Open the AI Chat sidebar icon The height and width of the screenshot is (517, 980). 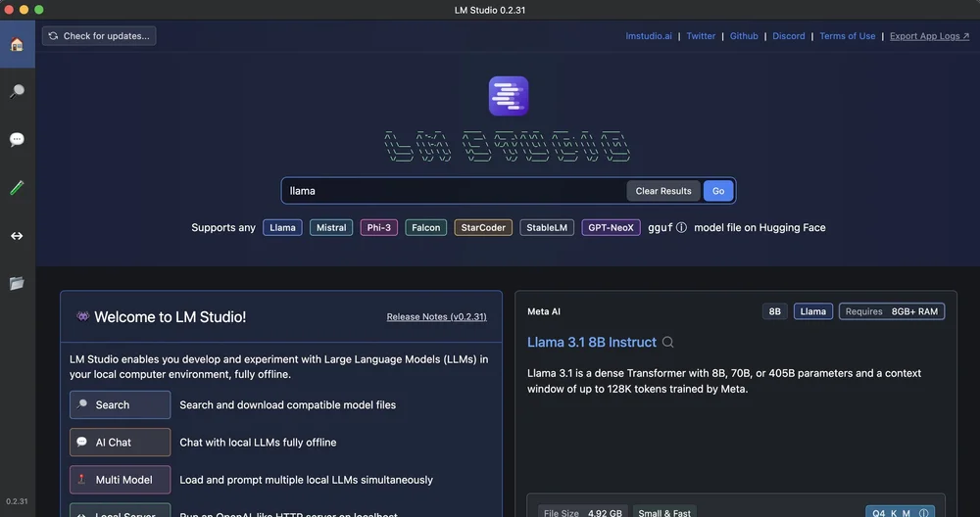(x=17, y=139)
